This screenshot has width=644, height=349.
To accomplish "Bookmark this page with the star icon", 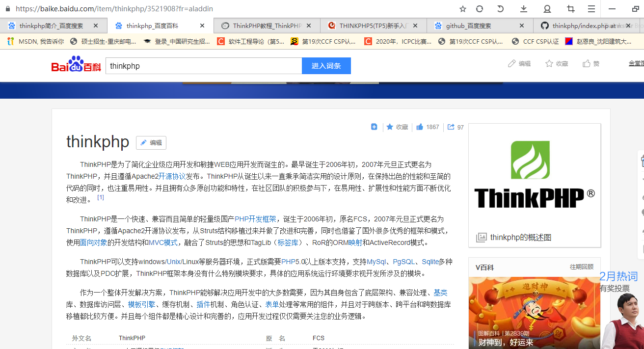I will (x=463, y=9).
